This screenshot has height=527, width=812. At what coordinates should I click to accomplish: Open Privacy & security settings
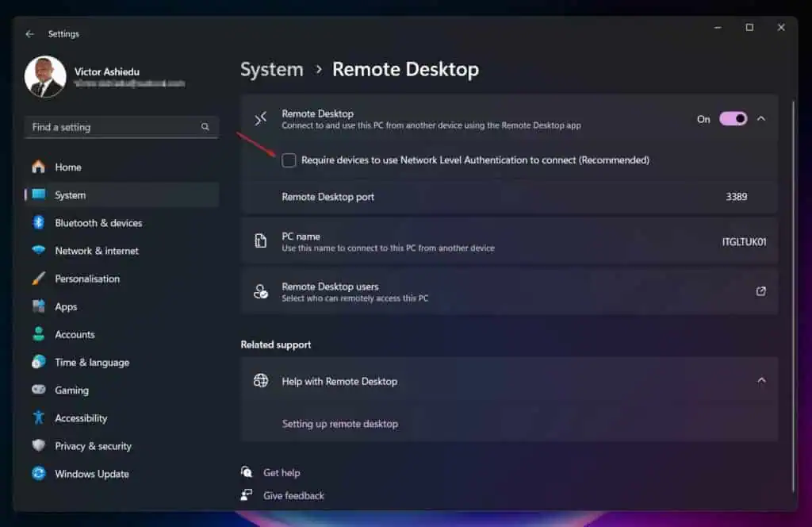[x=121, y=446]
